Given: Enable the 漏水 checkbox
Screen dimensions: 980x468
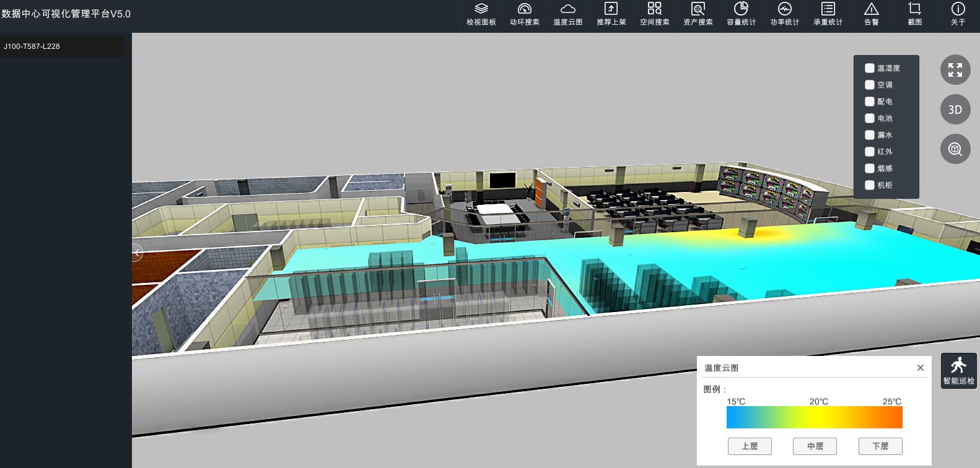Looking at the screenshot, I should click(870, 135).
